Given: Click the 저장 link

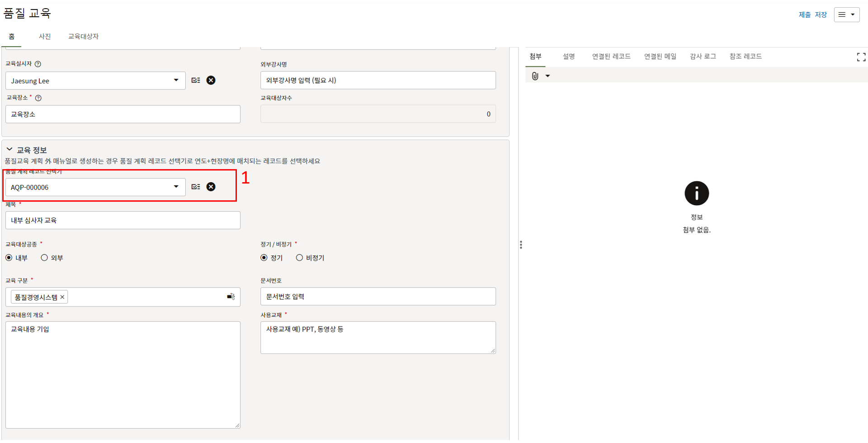Looking at the screenshot, I should pyautogui.click(x=821, y=15).
